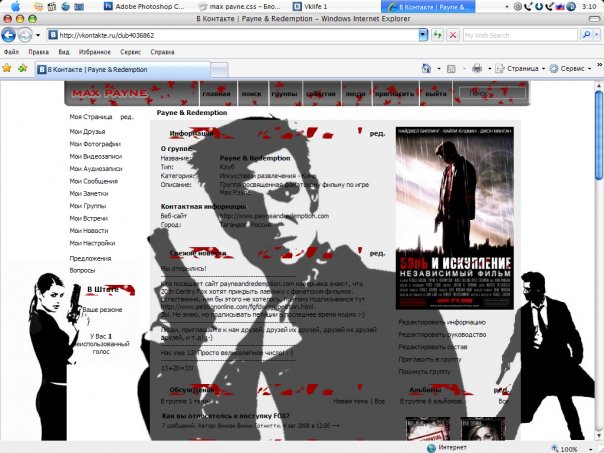Open the Правка menu
This screenshot has width=604, height=453.
pyautogui.click(x=39, y=52)
